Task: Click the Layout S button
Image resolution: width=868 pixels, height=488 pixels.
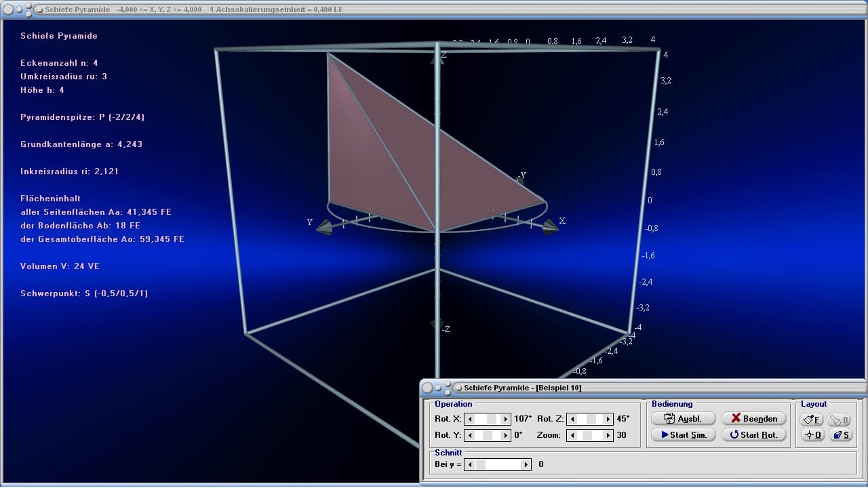Action: [840, 435]
